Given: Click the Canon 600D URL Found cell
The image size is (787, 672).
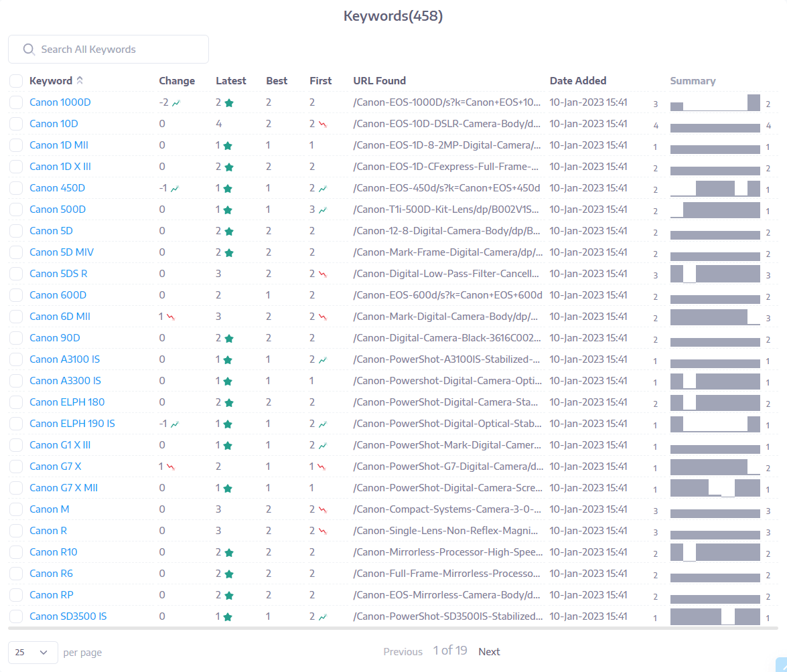Looking at the screenshot, I should tap(447, 295).
